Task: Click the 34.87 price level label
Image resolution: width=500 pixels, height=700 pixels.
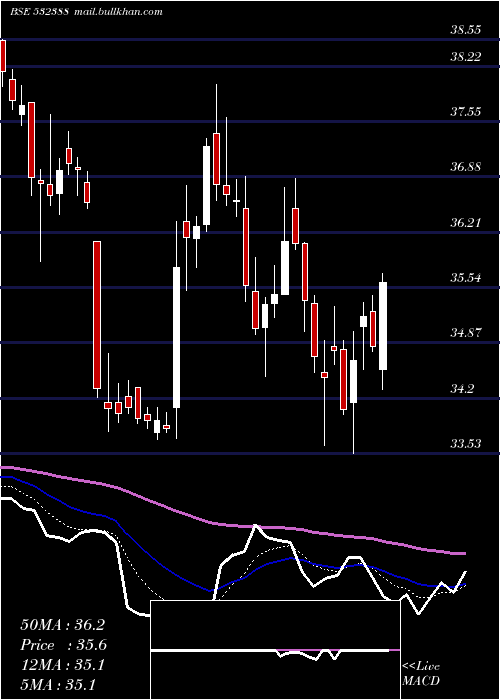Action: tap(466, 333)
